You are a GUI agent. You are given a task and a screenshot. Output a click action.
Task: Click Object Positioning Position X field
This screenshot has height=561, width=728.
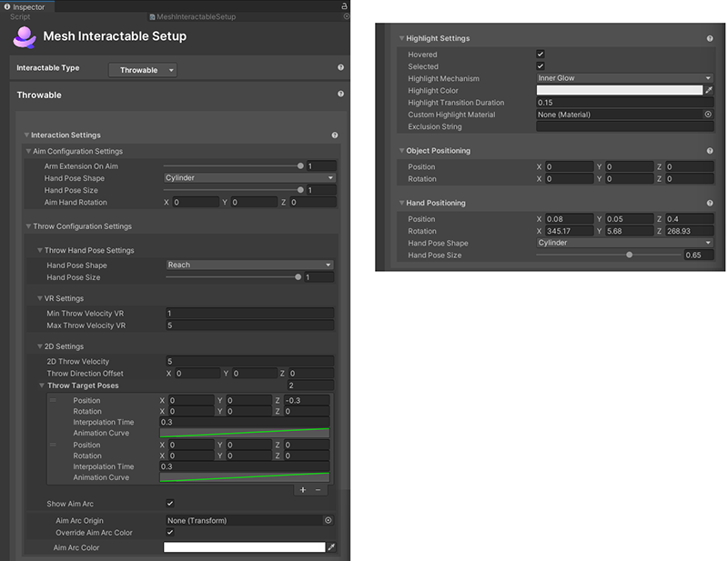pos(570,166)
